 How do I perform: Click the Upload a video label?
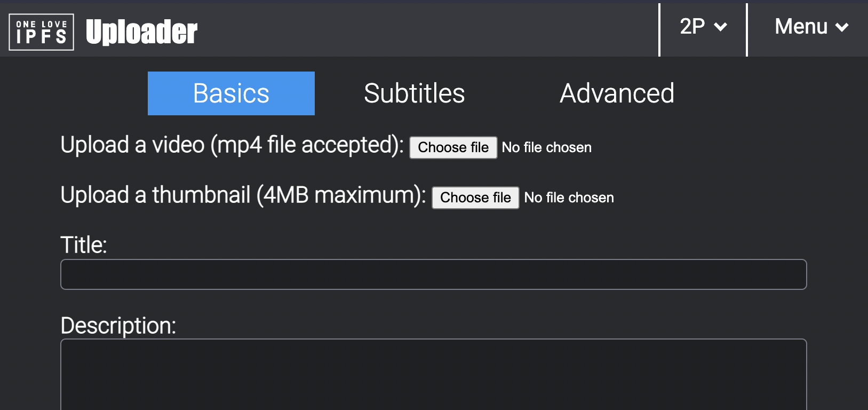(x=232, y=145)
